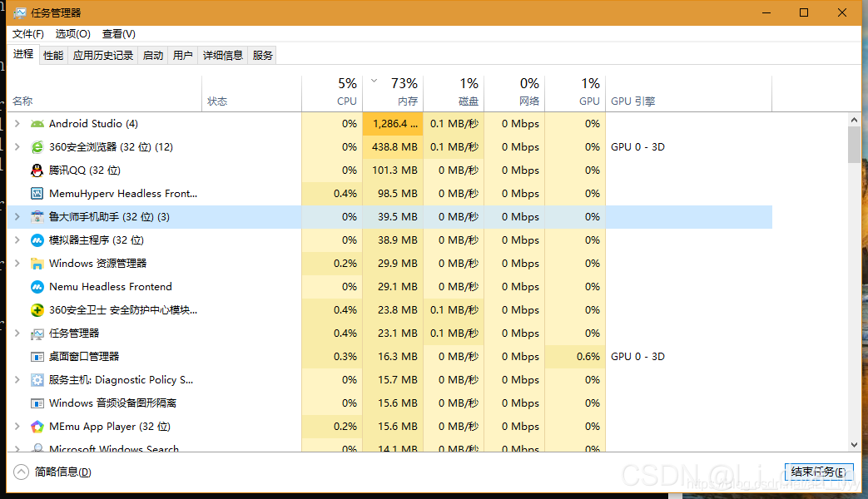
Task: Click the Task Manager title bar icon
Action: (x=20, y=12)
